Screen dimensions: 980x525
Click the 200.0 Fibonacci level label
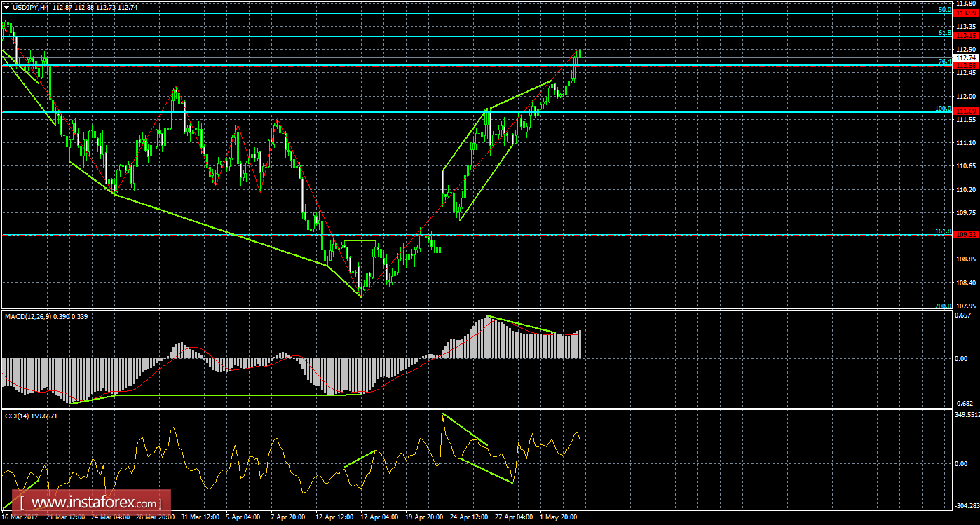941,306
